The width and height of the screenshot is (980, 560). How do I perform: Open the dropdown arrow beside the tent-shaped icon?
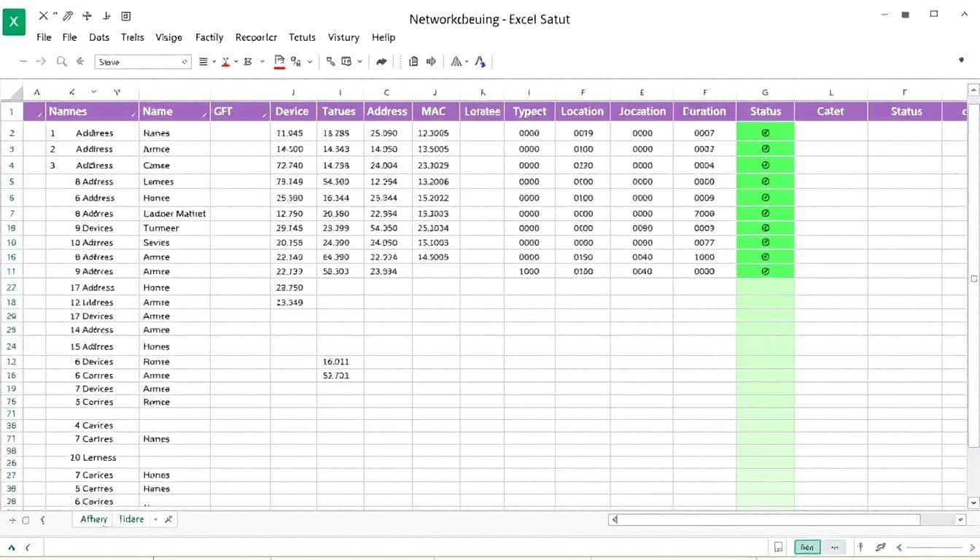click(465, 63)
